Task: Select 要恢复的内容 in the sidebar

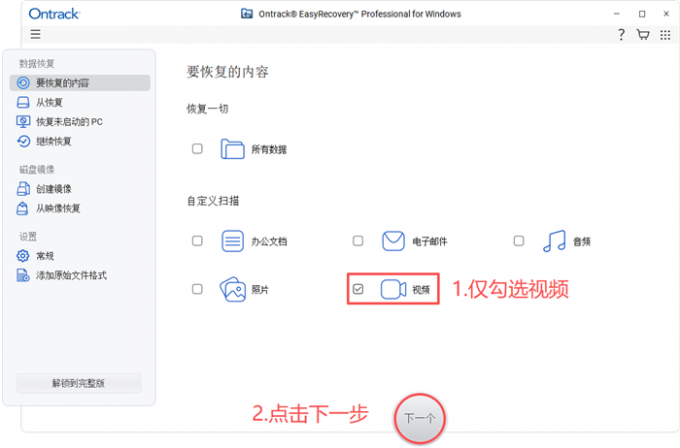Action: pyautogui.click(x=80, y=83)
